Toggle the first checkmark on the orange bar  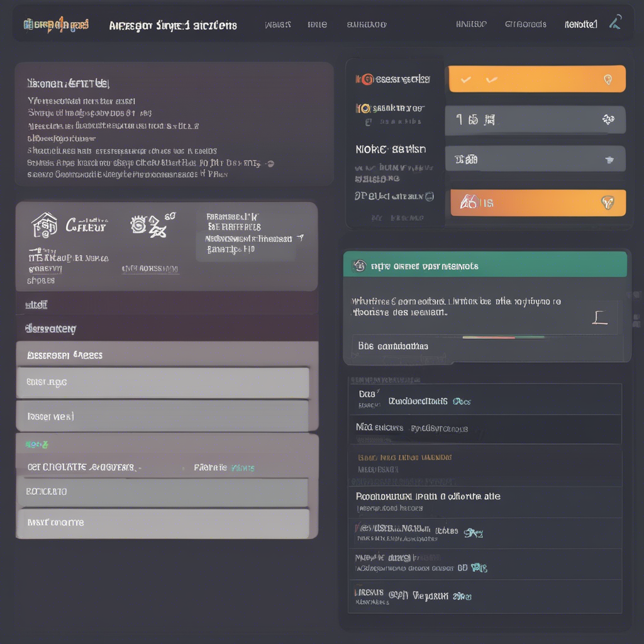465,79
